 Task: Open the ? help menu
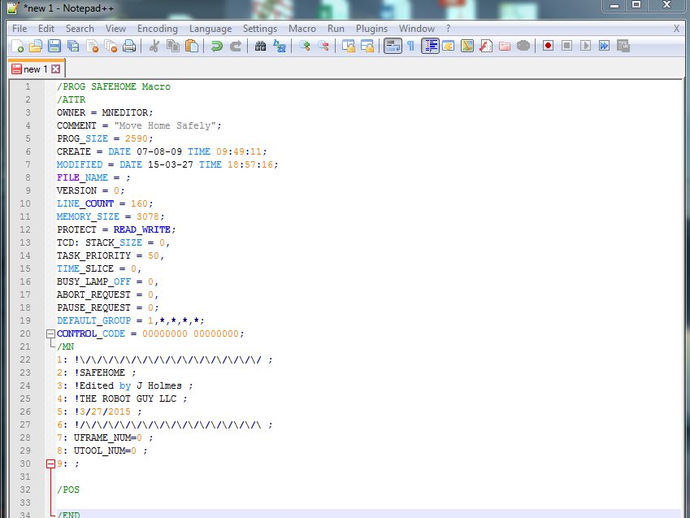[448, 29]
